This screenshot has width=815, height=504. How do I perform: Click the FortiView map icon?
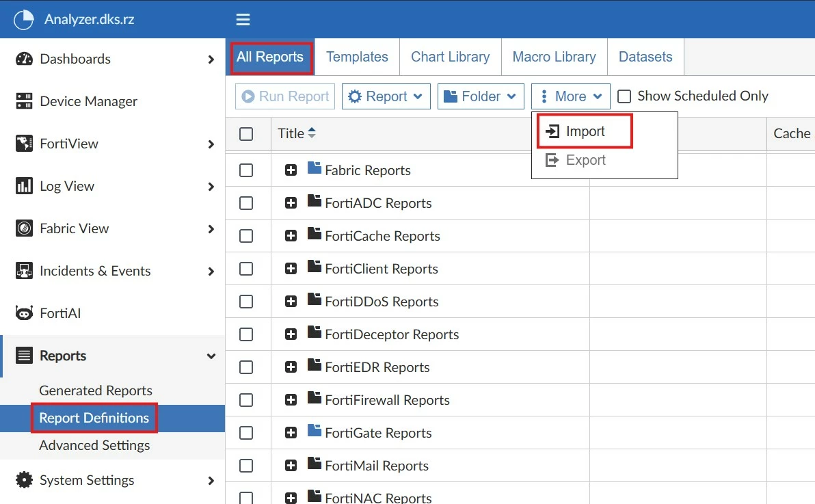click(24, 144)
